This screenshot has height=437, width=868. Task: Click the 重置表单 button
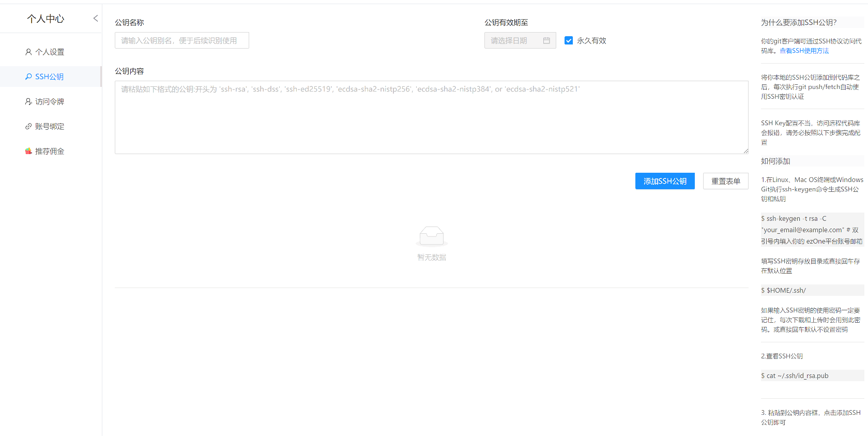click(x=725, y=181)
